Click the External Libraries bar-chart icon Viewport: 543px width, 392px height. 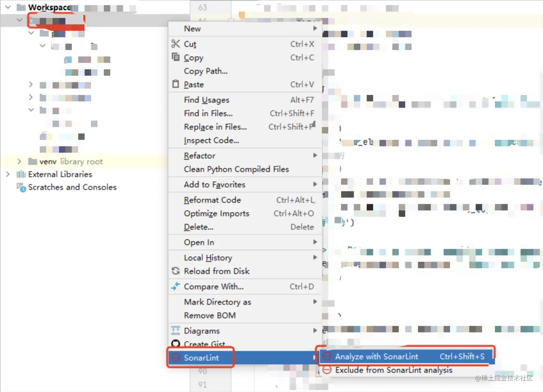pos(21,174)
